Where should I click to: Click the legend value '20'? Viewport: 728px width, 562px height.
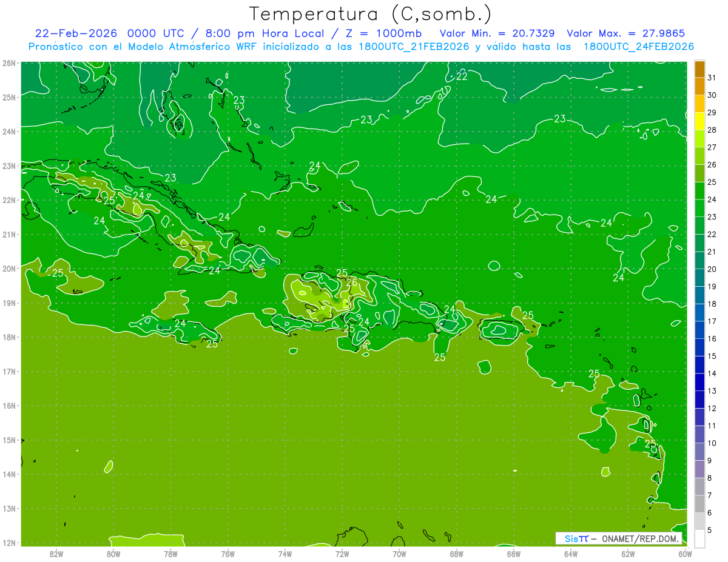tap(712, 269)
